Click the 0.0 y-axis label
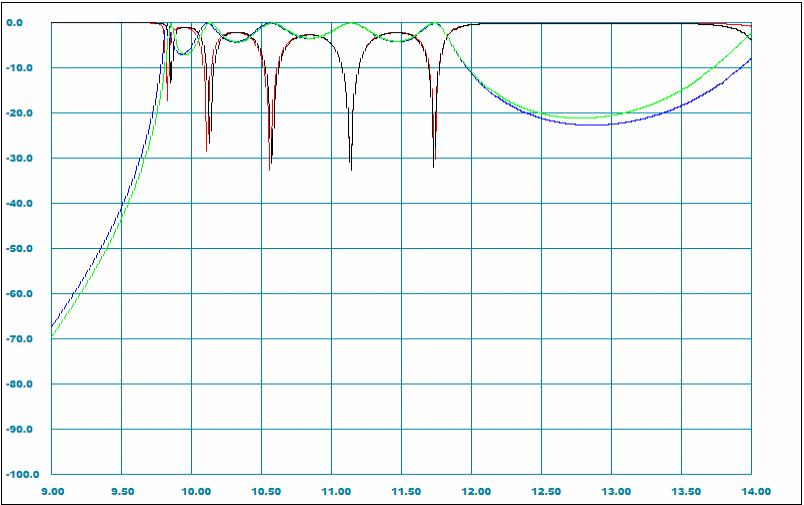This screenshot has height=505, width=804. [23, 22]
